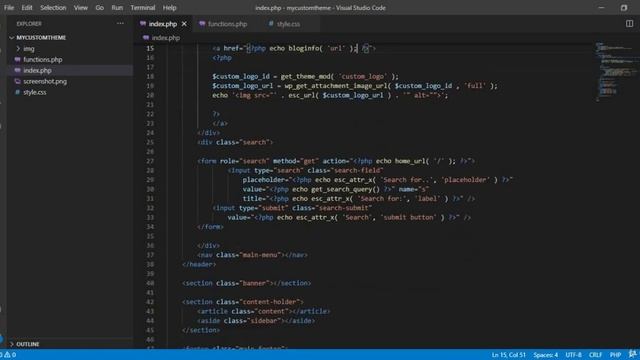Change indentation via Spaces: 4

545,355
